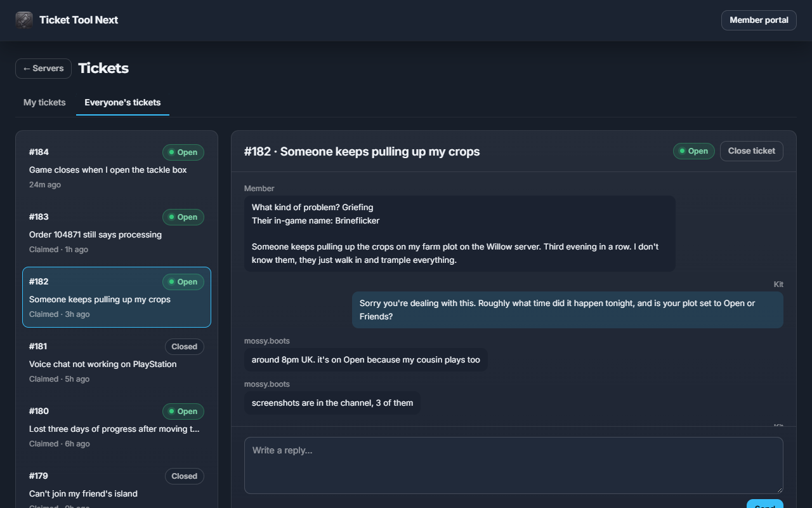The image size is (812, 508).
Task: Click the member message mentioning Brineflicker
Action: [x=460, y=234]
